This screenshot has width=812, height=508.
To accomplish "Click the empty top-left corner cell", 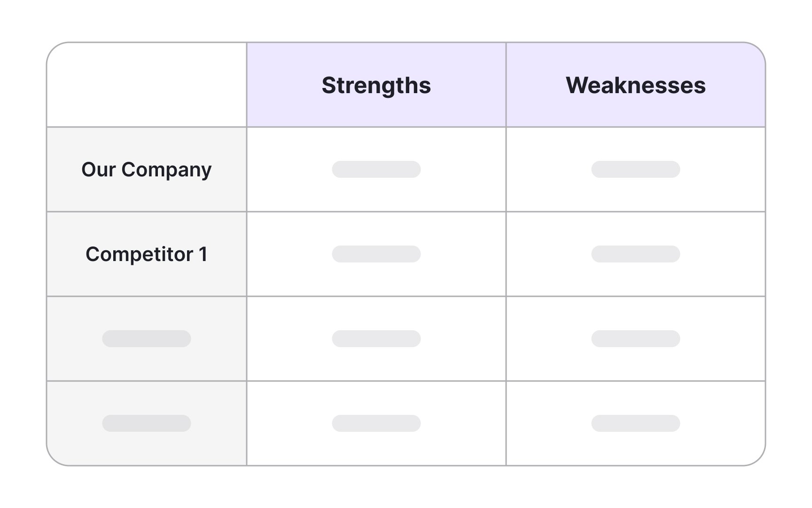I will click(147, 85).
